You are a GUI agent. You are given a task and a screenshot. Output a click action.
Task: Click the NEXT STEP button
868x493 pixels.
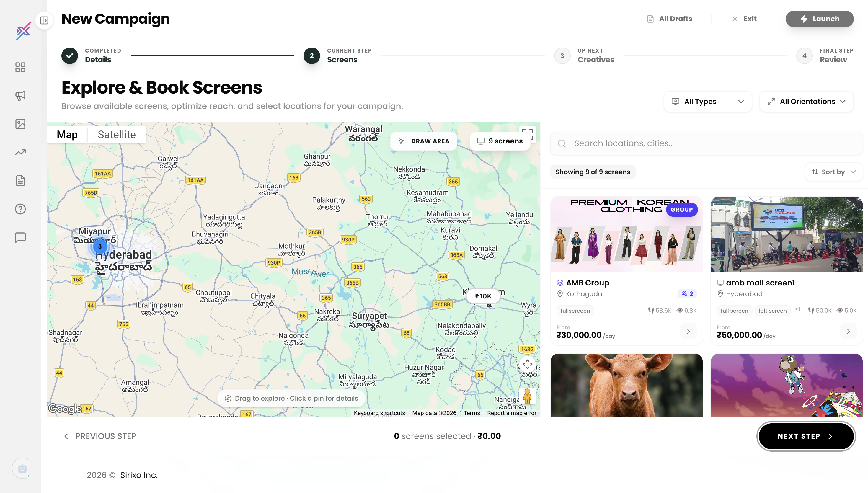tap(806, 436)
